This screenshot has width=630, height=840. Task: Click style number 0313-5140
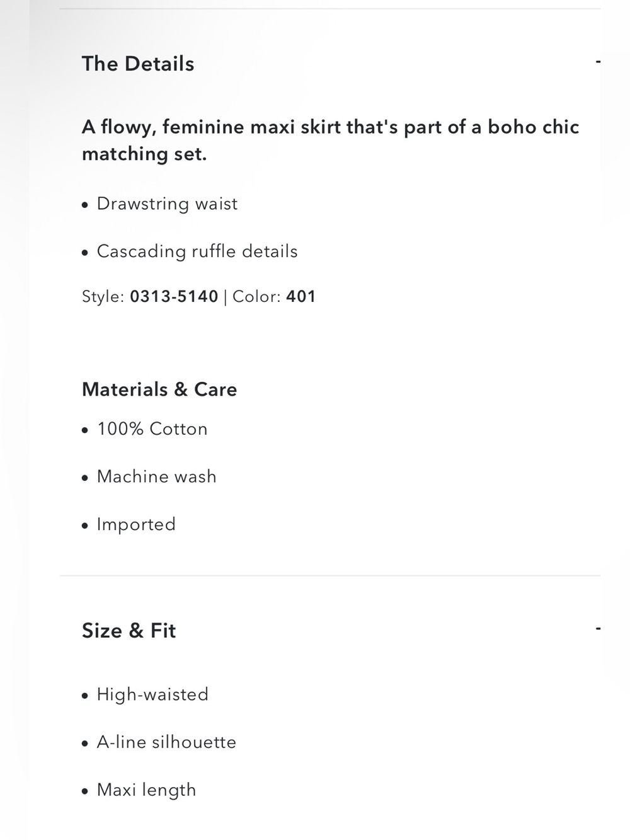174,296
